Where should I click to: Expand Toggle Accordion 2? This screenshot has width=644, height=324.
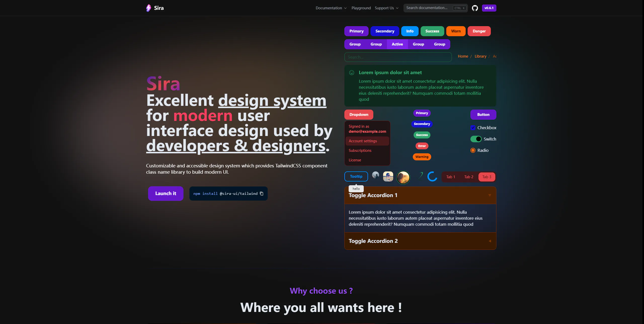tap(420, 241)
